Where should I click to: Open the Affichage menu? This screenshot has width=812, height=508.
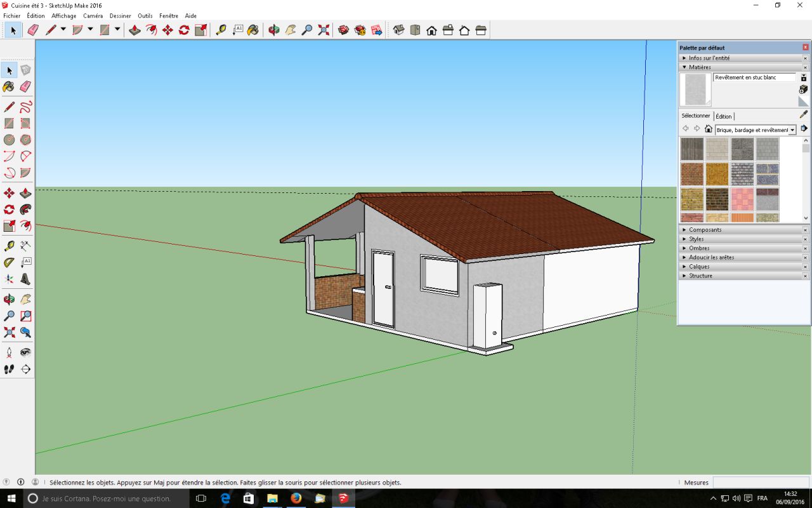63,16
